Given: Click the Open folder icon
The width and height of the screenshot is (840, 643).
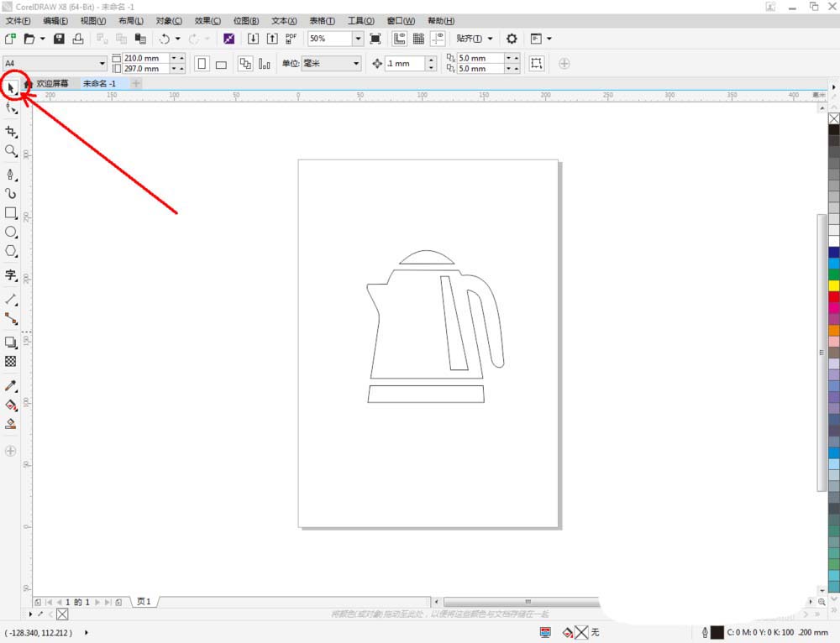Looking at the screenshot, I should (29, 39).
